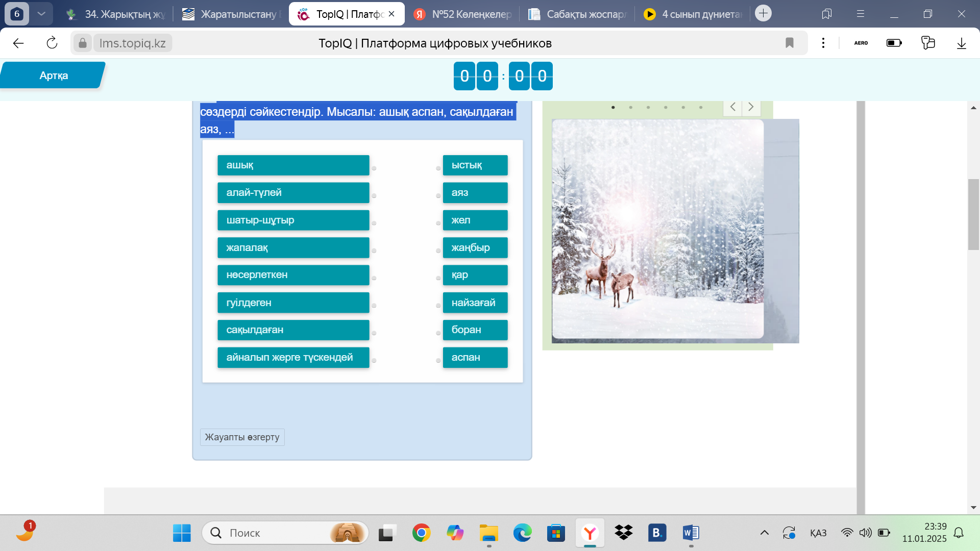Viewport: 980px width, 551px height.
Task: Select the second carousel dot indicator
Action: (631, 108)
